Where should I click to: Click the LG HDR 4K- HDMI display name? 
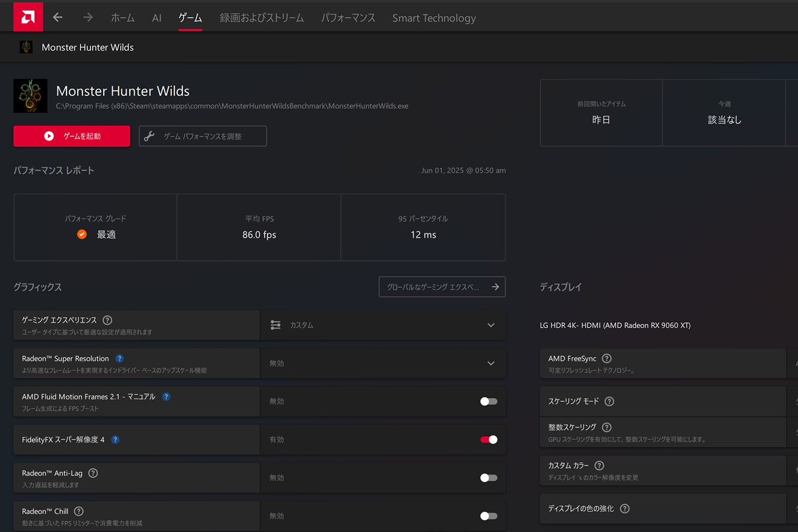pos(615,325)
